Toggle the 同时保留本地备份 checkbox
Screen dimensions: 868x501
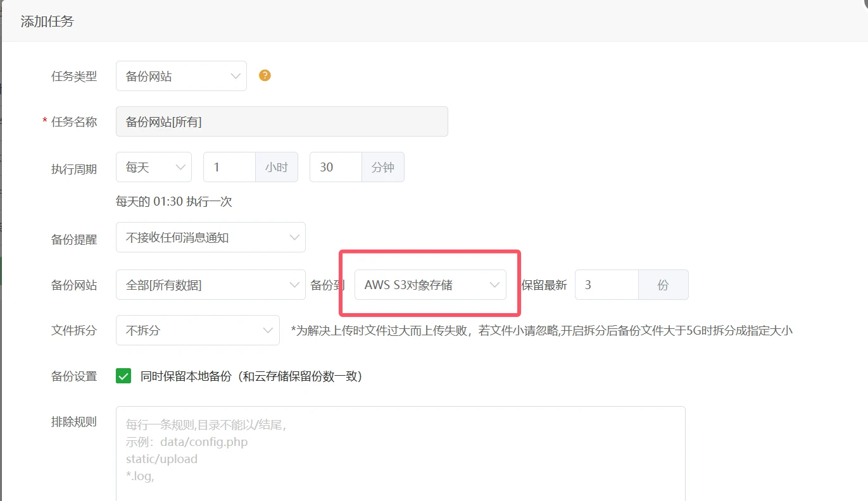tap(123, 376)
